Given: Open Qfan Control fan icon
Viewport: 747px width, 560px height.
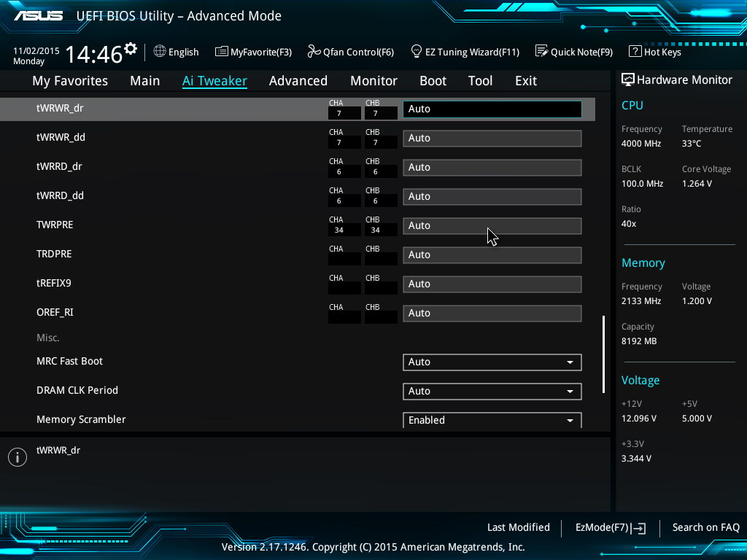Looking at the screenshot, I should tap(314, 52).
